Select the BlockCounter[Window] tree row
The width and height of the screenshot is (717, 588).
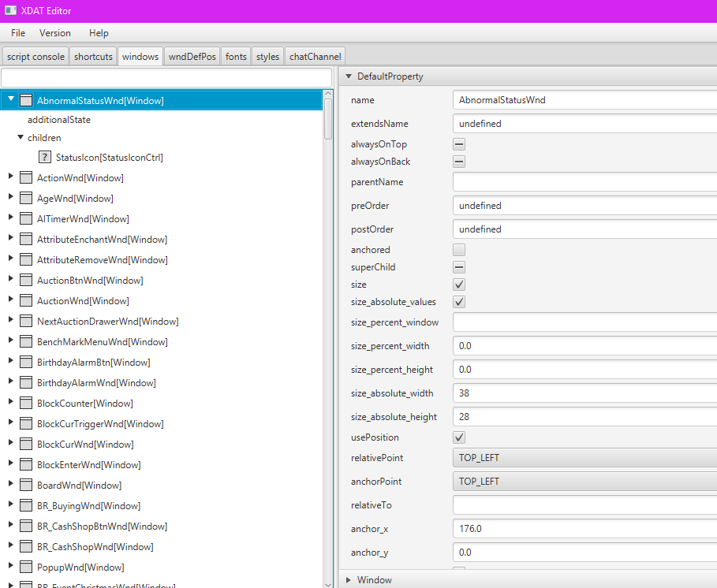[x=162, y=403]
